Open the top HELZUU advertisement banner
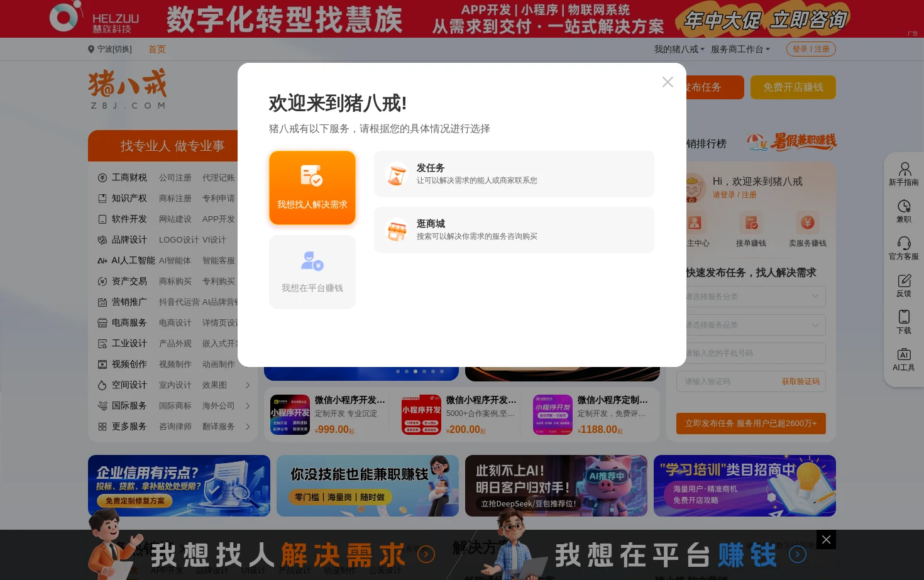 462,19
